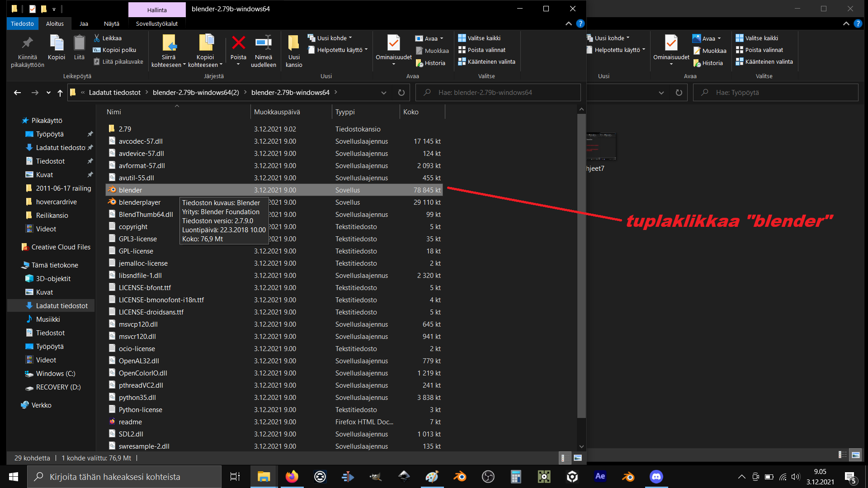
Task: Click the Uusi kansio icon
Action: [x=294, y=43]
